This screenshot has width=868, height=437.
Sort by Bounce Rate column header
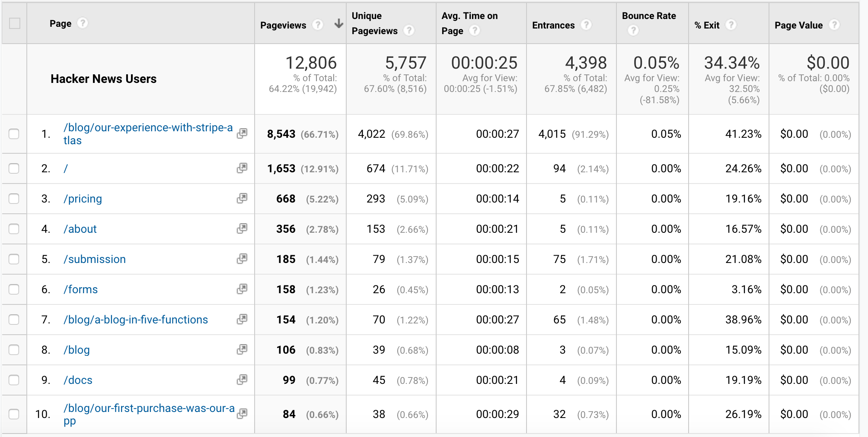pos(649,16)
